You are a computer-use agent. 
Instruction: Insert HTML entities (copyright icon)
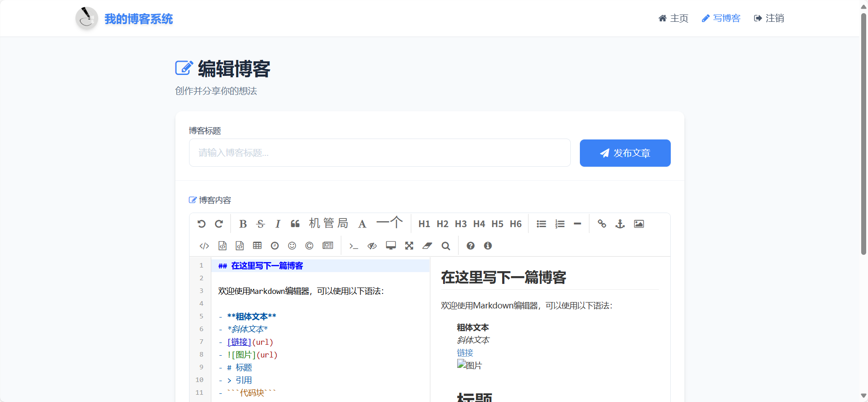click(x=309, y=246)
